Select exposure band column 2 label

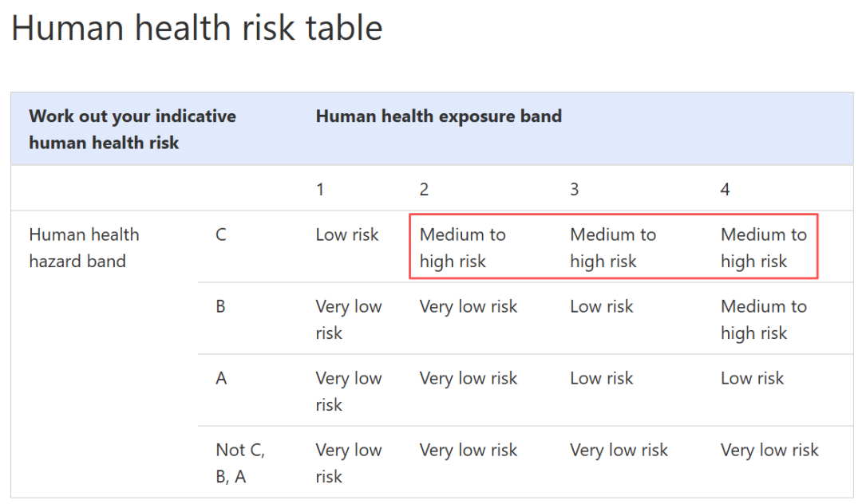coord(424,190)
